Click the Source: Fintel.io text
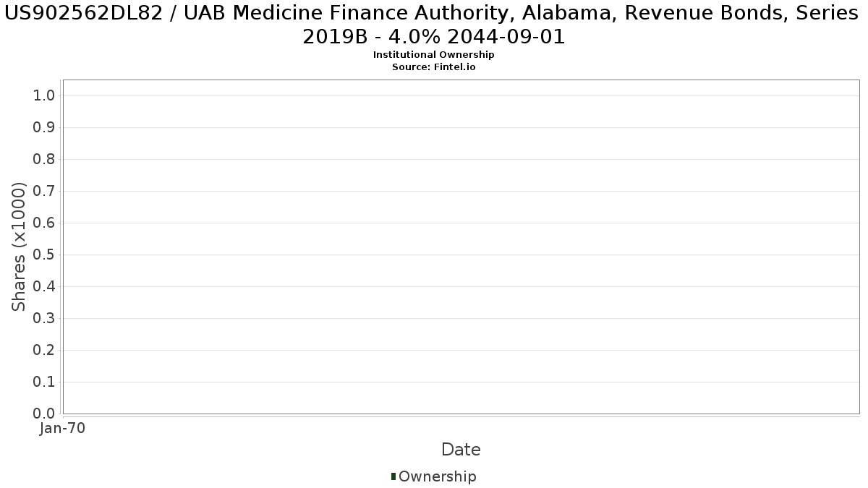The image size is (868, 488). [x=434, y=67]
